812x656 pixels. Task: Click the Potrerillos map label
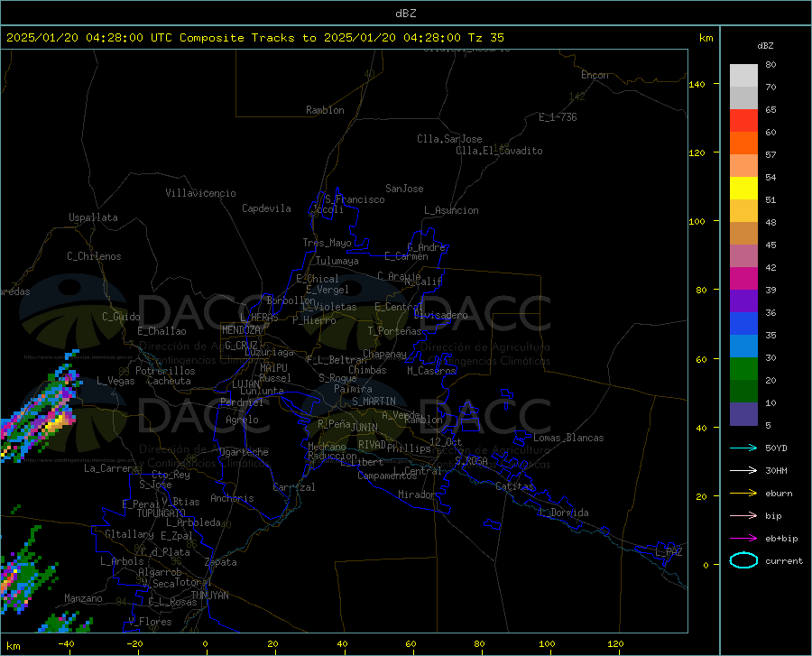tap(165, 371)
